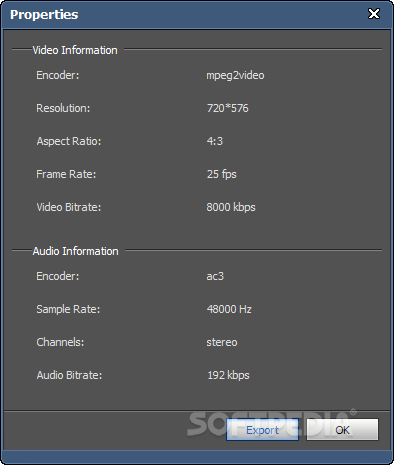The image size is (394, 465).
Task: Select the ac3 audio encoder value
Action: (x=215, y=276)
